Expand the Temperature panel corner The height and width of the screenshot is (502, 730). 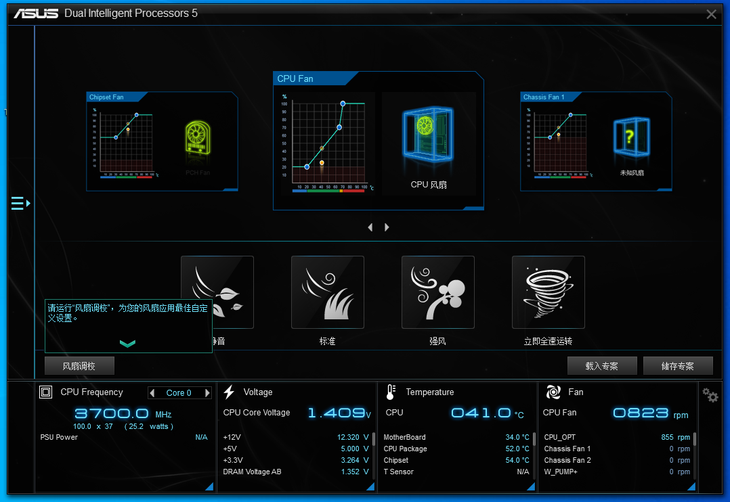pos(531,487)
